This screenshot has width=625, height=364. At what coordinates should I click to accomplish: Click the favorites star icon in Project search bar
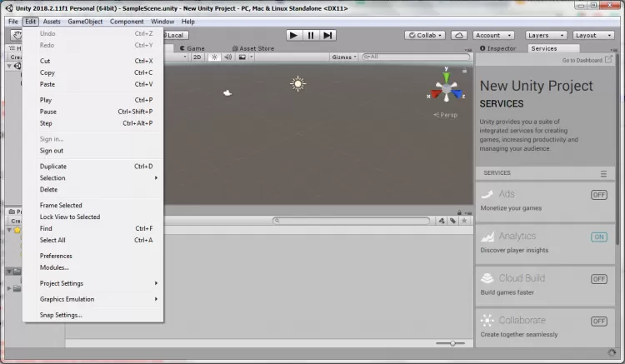464,221
